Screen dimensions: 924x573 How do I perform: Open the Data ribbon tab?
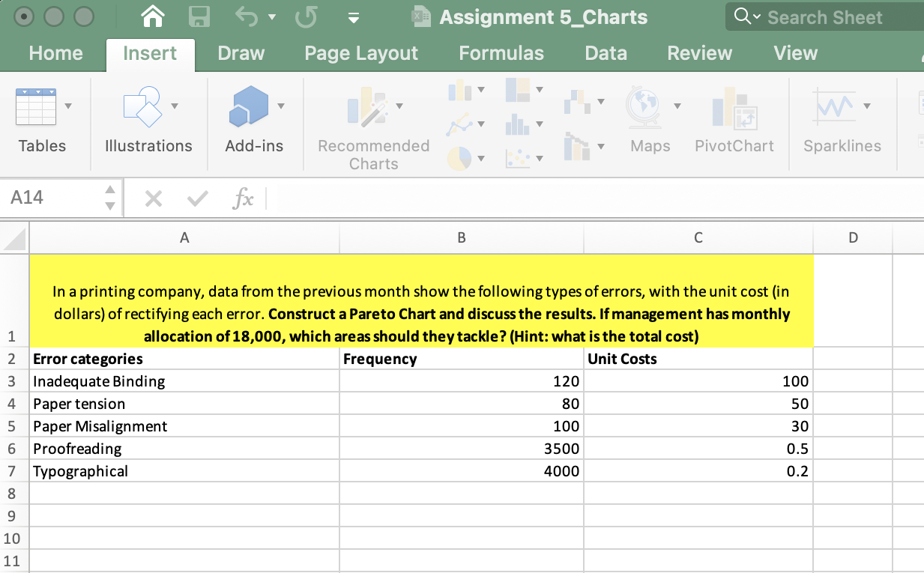coord(606,52)
